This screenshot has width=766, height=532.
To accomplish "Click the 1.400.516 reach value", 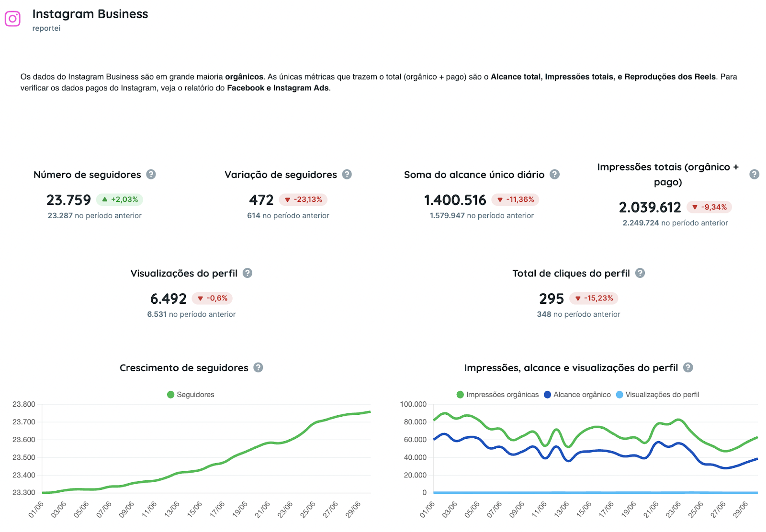I will [455, 200].
